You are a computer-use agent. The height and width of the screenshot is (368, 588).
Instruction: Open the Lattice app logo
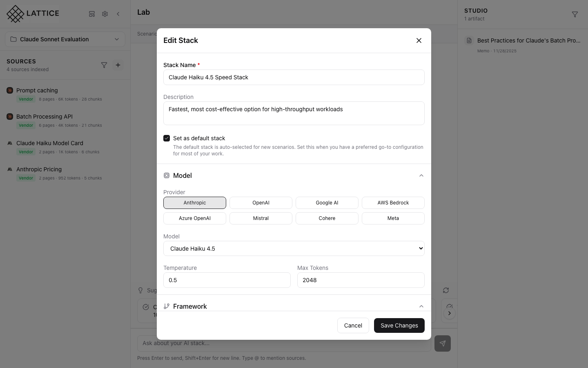33,13
